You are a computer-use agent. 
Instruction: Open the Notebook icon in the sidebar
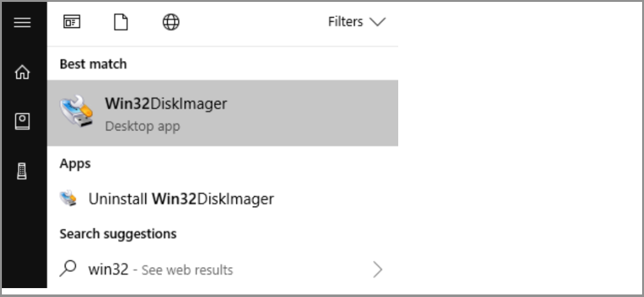pyautogui.click(x=22, y=121)
